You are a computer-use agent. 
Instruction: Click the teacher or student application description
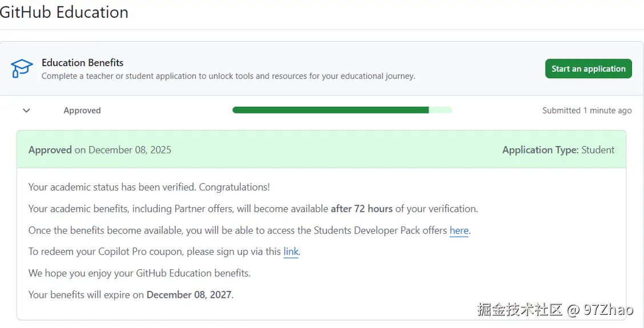click(228, 76)
